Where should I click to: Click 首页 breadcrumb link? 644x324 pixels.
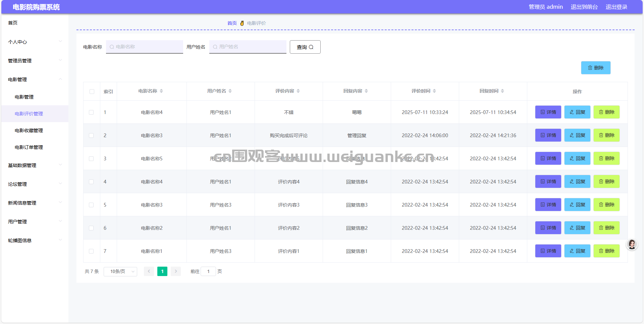click(232, 23)
